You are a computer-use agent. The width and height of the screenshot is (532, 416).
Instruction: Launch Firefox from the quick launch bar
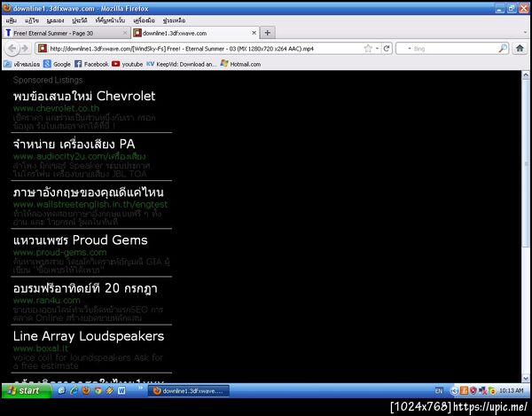(85, 390)
